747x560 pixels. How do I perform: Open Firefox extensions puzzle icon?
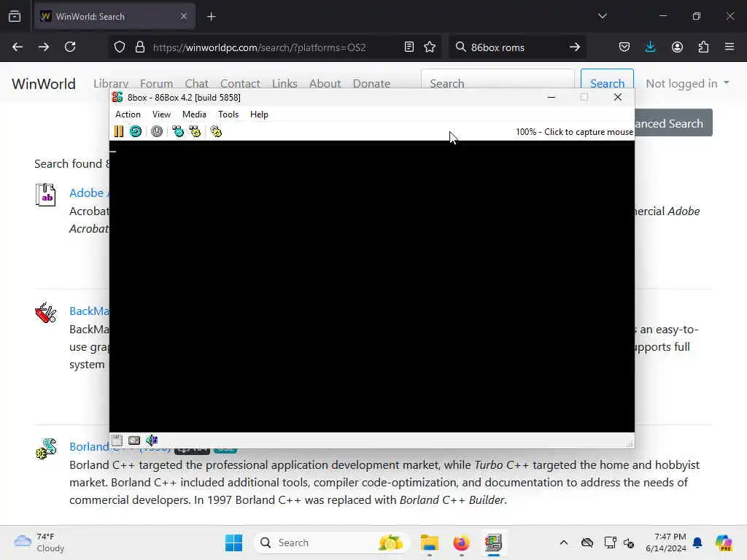pos(703,47)
